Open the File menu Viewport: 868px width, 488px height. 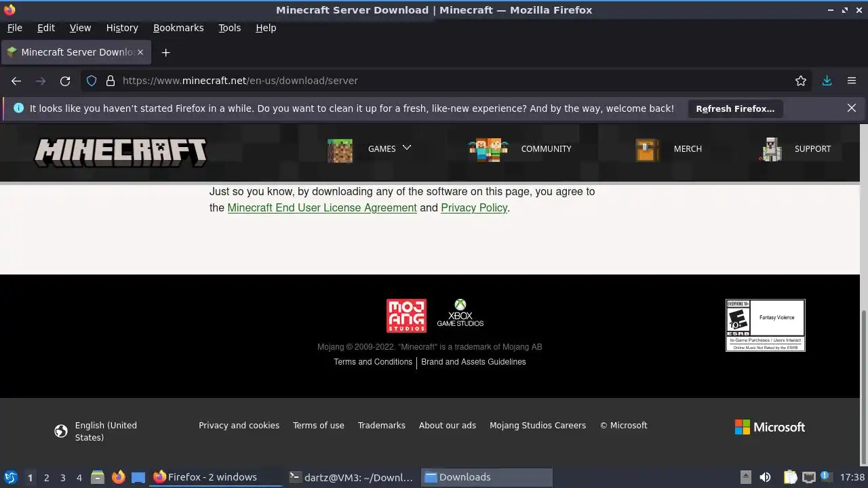14,28
